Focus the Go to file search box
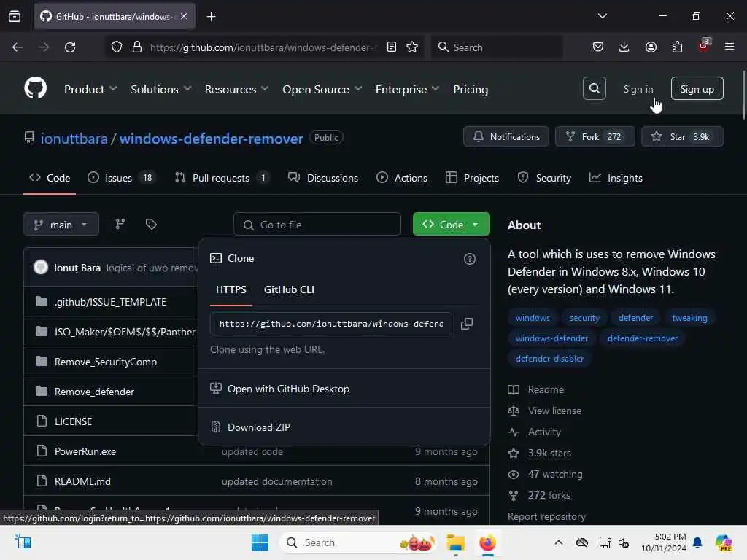This screenshot has height=560, width=747. coord(317,225)
